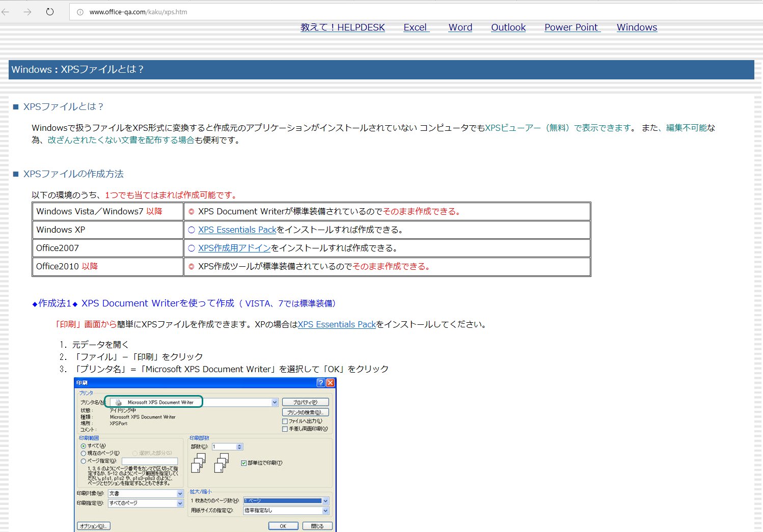The width and height of the screenshot is (763, 532).
Task: Click XPS Essentials Pack link in Windows XP row
Action: tap(237, 230)
